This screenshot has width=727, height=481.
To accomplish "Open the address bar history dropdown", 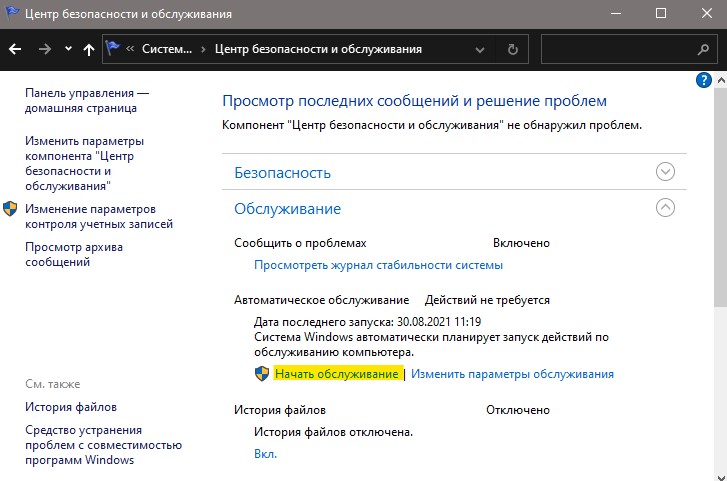I will coord(480,50).
